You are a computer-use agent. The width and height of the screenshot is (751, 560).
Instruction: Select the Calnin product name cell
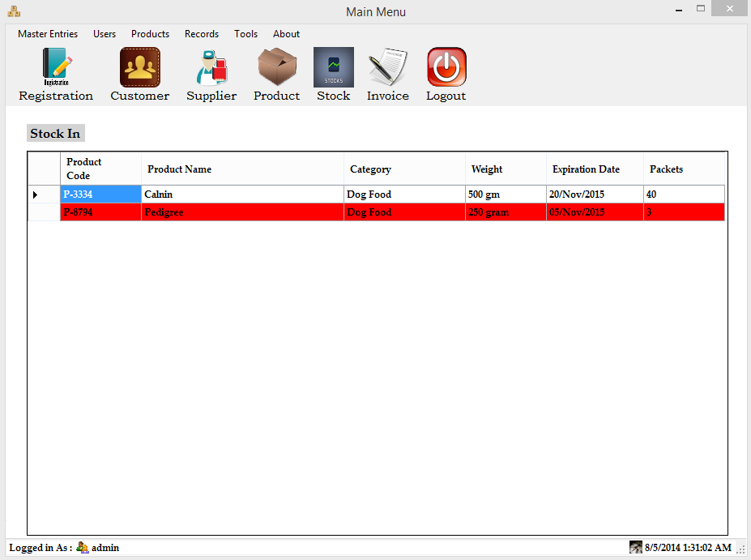pyautogui.click(x=242, y=194)
